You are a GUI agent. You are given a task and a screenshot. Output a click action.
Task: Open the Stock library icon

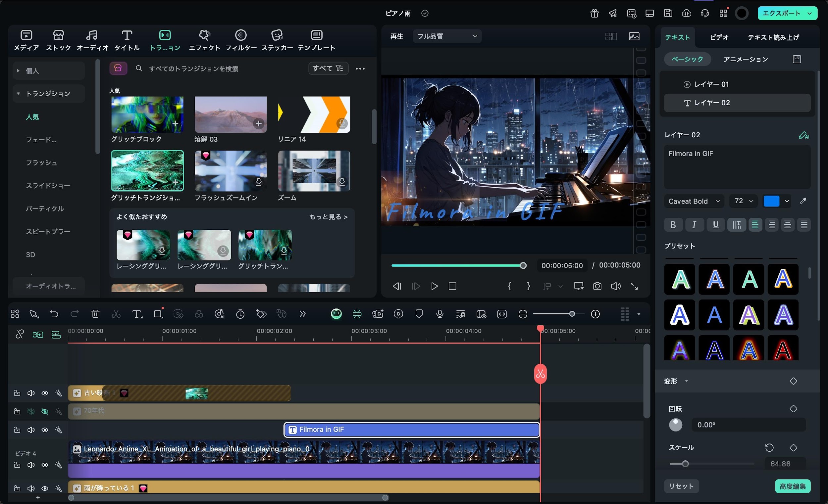coord(59,35)
